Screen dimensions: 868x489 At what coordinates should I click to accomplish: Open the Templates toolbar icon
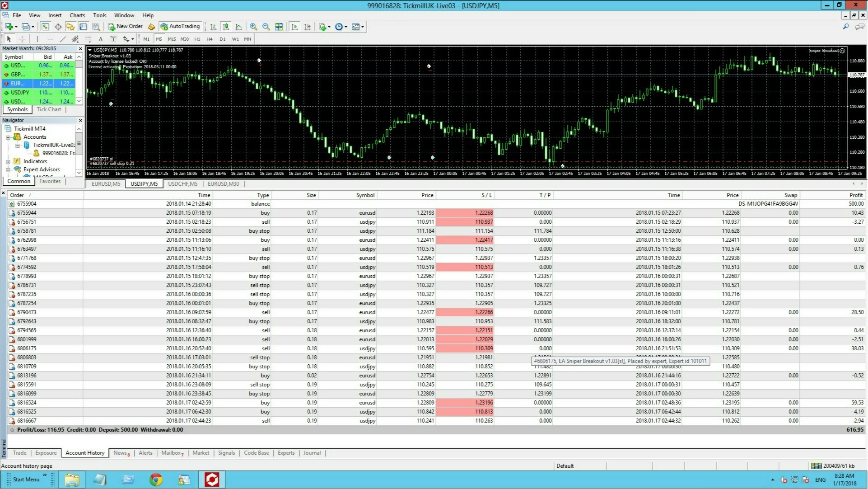(x=356, y=27)
